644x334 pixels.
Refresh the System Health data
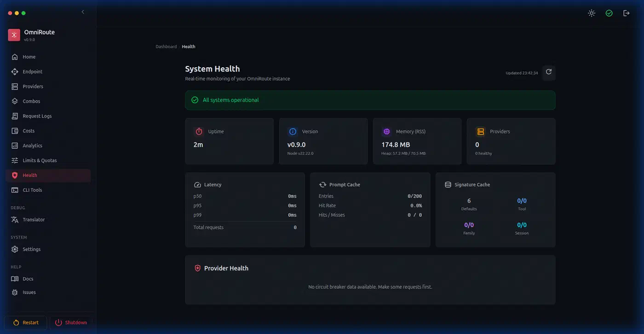click(548, 72)
